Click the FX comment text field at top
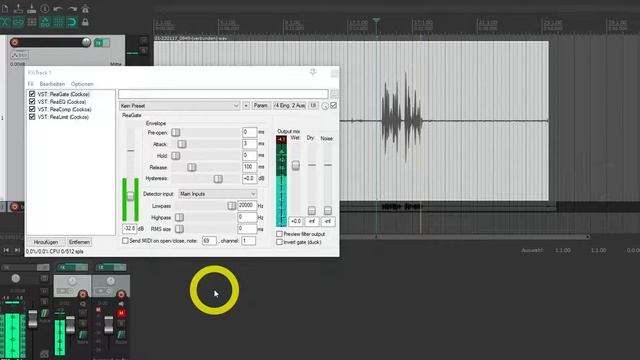640x360 pixels. pyautogui.click(x=223, y=94)
